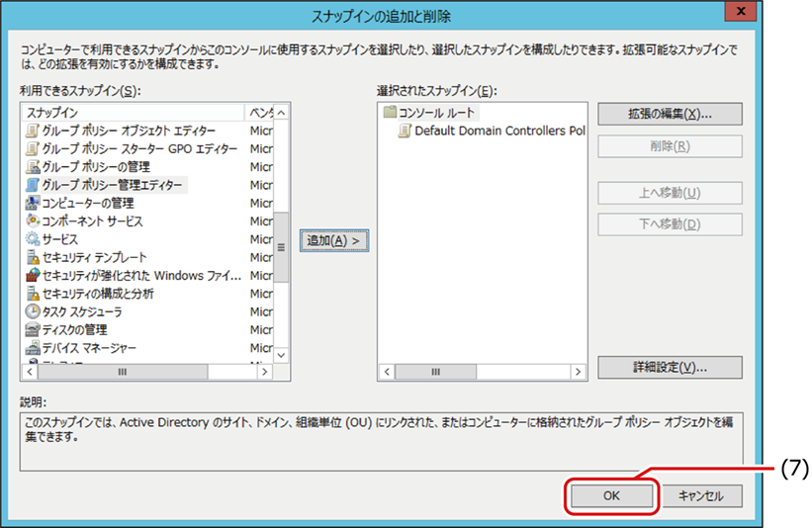Click the スナップイン column header
The image size is (812, 528).
tap(134, 113)
